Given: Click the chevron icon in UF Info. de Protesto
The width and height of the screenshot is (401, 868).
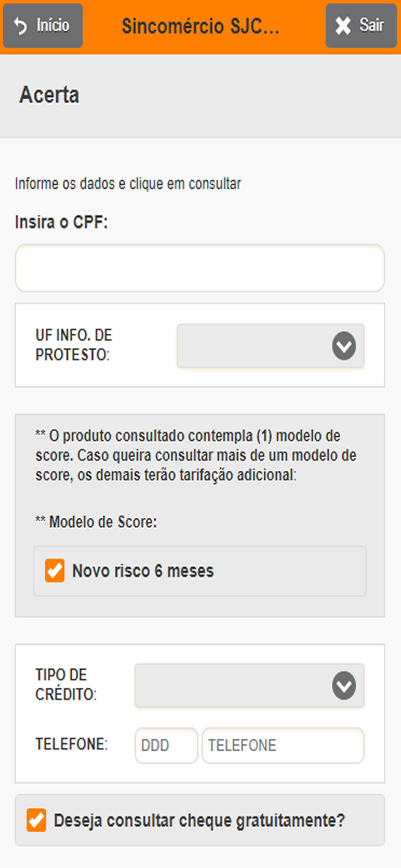Looking at the screenshot, I should 344,346.
